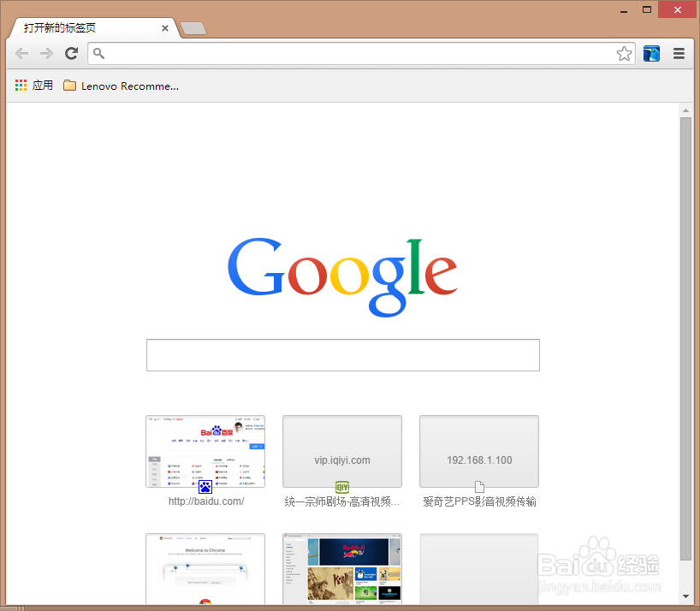Open the 192.168.1.100 thumbnail tile
Viewport: 700px width, 611px height.
(479, 451)
